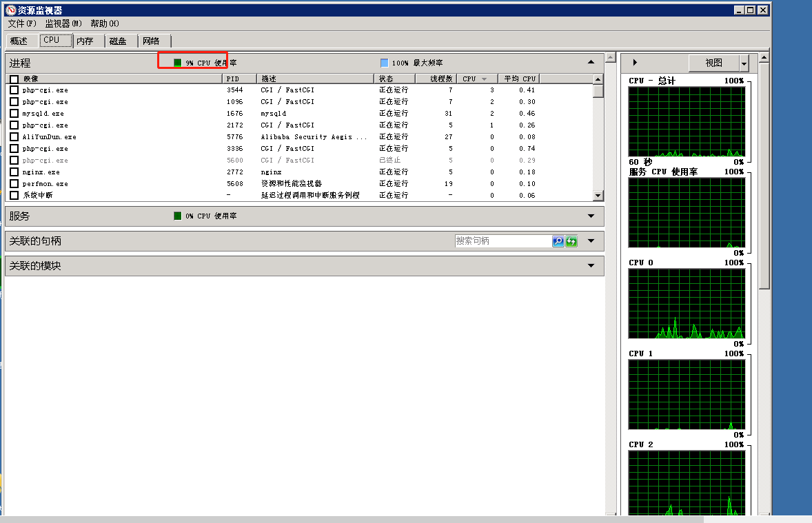Click the 延迟过程调用和中断服务例程 description

[x=310, y=195]
